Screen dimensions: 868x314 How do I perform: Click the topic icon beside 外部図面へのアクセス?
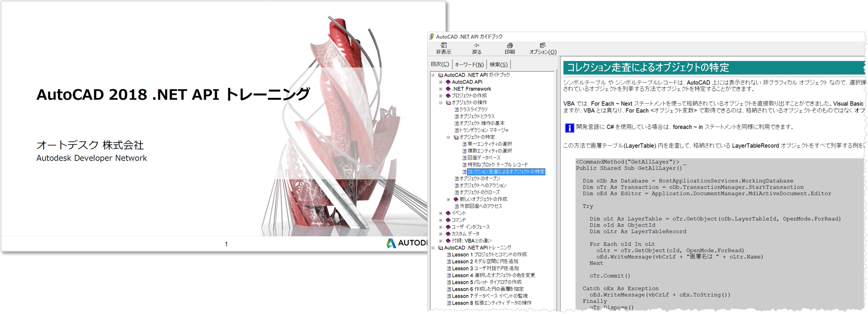point(457,206)
